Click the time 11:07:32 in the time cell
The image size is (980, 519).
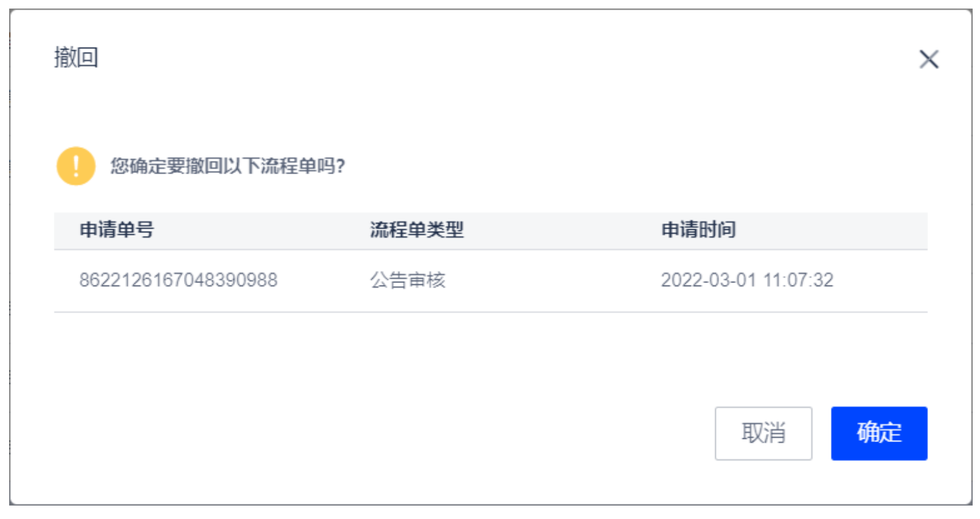(798, 280)
